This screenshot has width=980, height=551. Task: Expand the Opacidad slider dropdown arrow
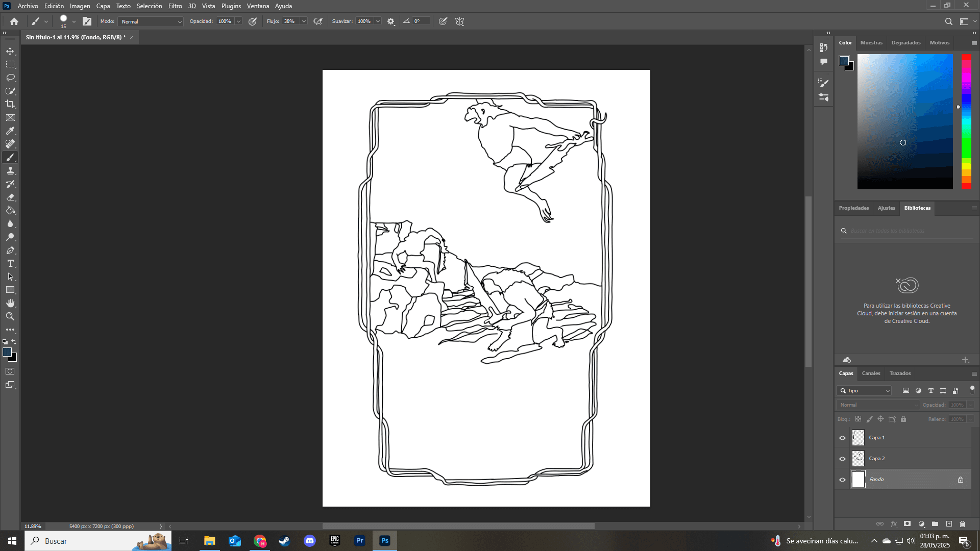238,21
